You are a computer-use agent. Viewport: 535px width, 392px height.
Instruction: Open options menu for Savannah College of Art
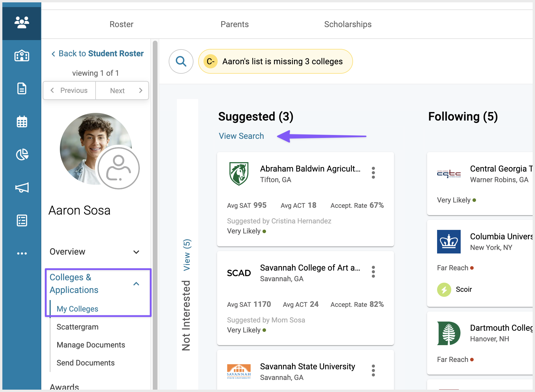[373, 272]
